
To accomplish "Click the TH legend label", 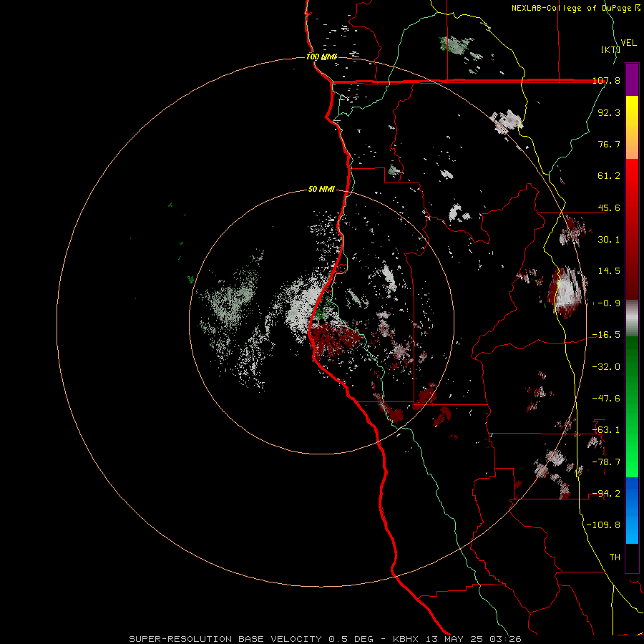I will [x=615, y=557].
